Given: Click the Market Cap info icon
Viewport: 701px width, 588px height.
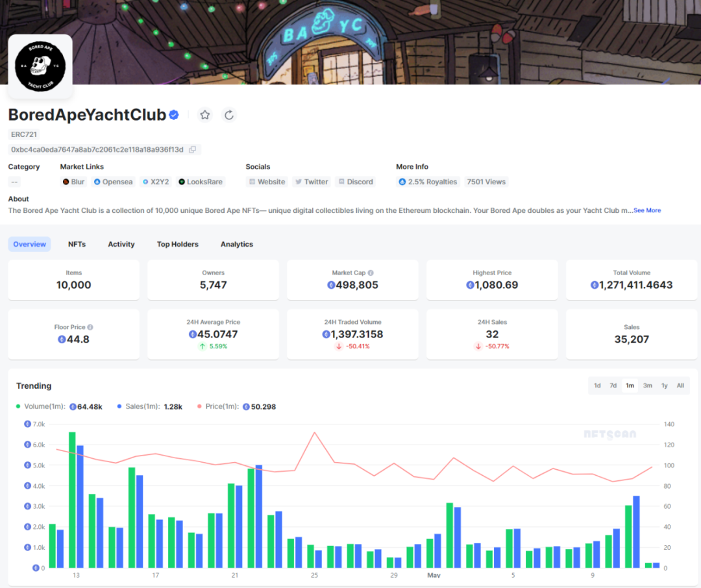Looking at the screenshot, I should (371, 273).
